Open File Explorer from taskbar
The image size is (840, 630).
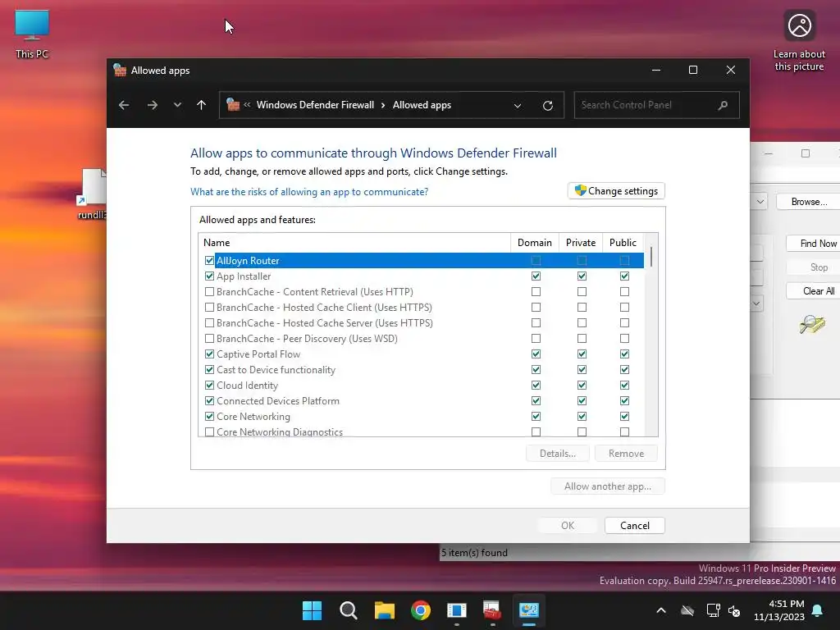click(x=384, y=610)
